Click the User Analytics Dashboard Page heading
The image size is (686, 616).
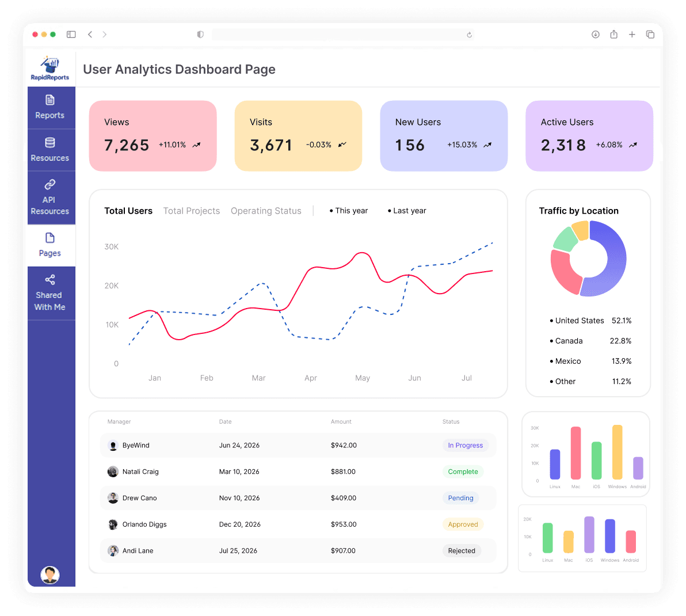179,69
